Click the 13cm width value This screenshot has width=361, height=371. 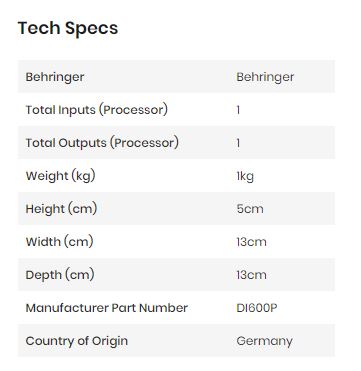pyautogui.click(x=251, y=242)
